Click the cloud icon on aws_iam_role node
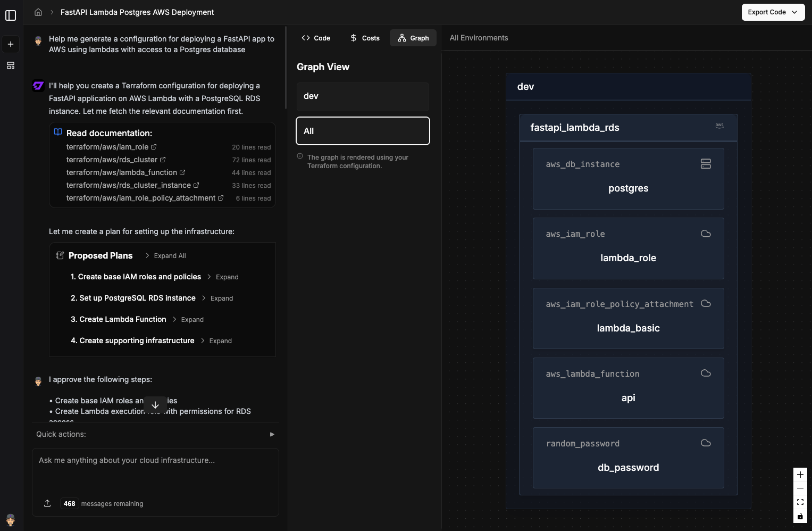The image size is (812, 531). tap(706, 234)
